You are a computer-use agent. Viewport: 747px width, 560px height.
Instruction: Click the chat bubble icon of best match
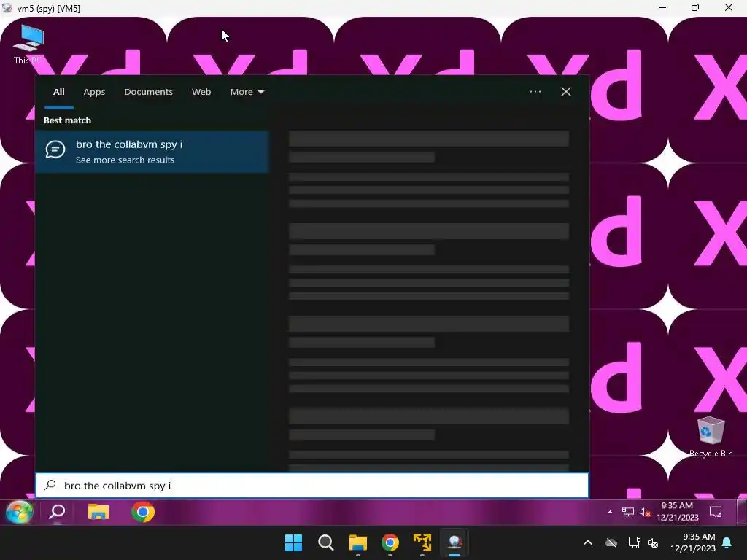pyautogui.click(x=55, y=149)
